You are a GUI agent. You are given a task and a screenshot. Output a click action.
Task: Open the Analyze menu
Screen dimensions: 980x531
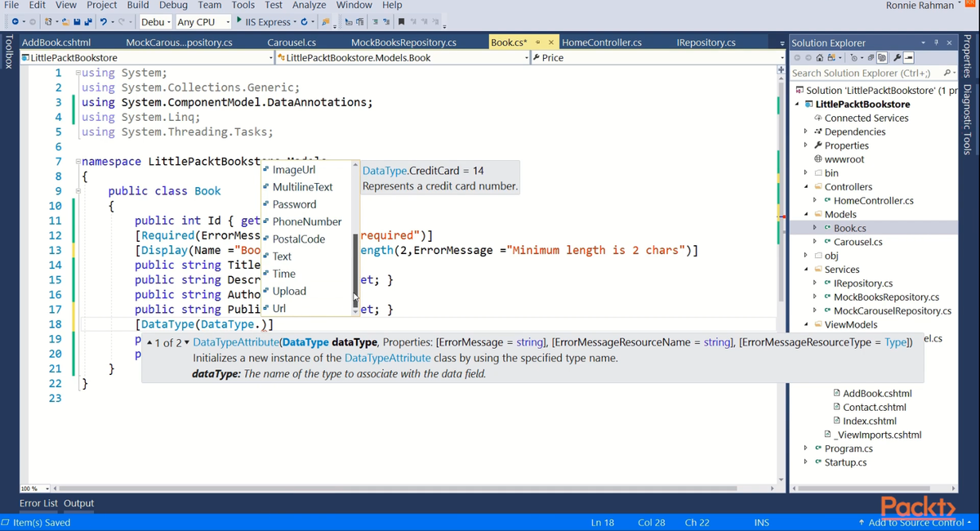point(309,5)
